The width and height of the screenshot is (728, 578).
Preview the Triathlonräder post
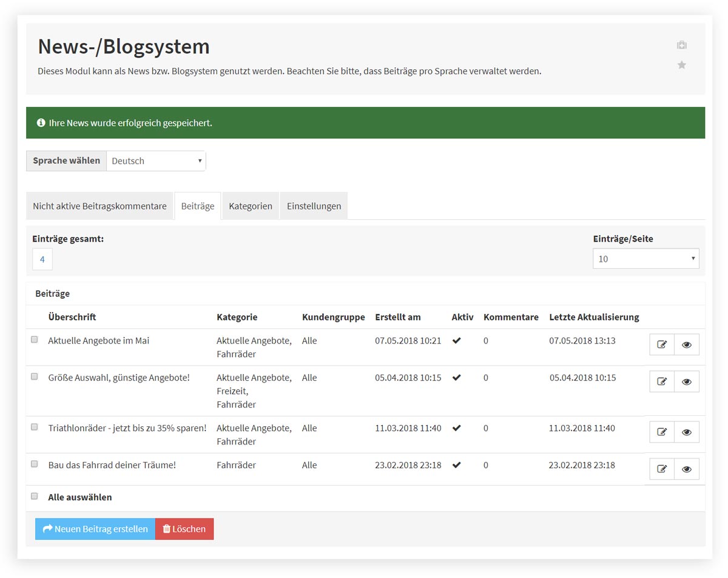point(687,432)
